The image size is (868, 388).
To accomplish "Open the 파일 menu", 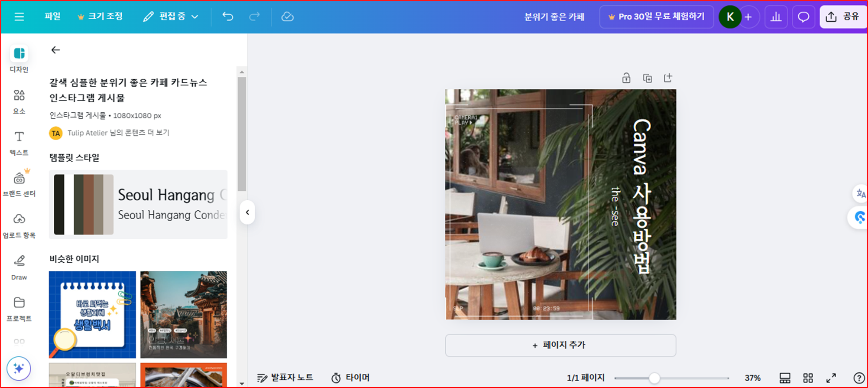I will coord(52,16).
